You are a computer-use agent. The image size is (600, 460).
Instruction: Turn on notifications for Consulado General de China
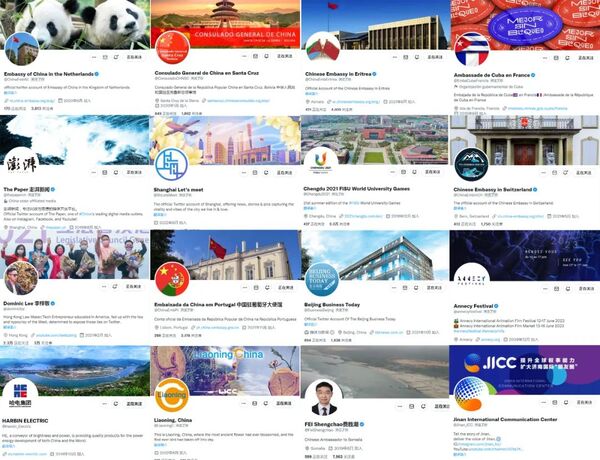[266, 56]
